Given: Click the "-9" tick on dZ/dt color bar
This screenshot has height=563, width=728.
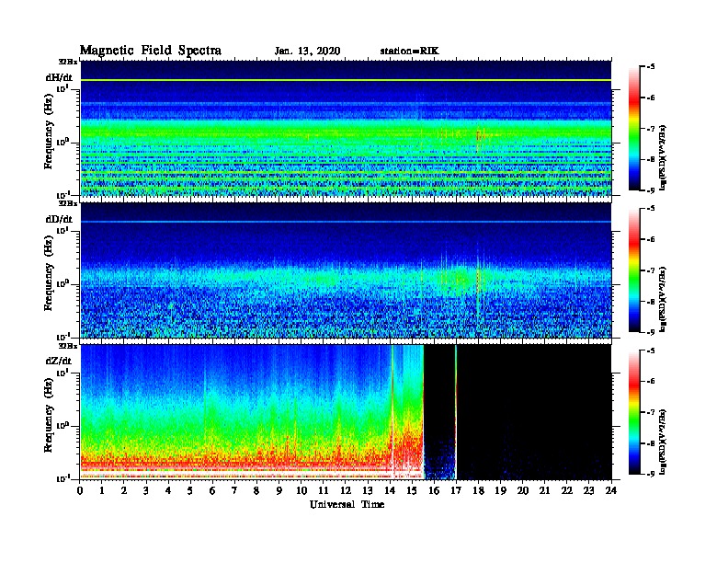Looking at the screenshot, I should pyautogui.click(x=651, y=474).
